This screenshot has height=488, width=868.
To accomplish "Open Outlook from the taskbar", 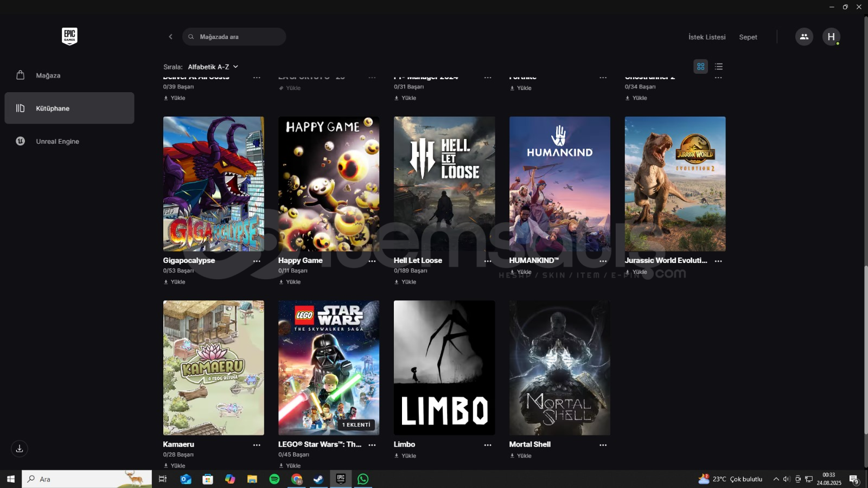I will pos(186,479).
